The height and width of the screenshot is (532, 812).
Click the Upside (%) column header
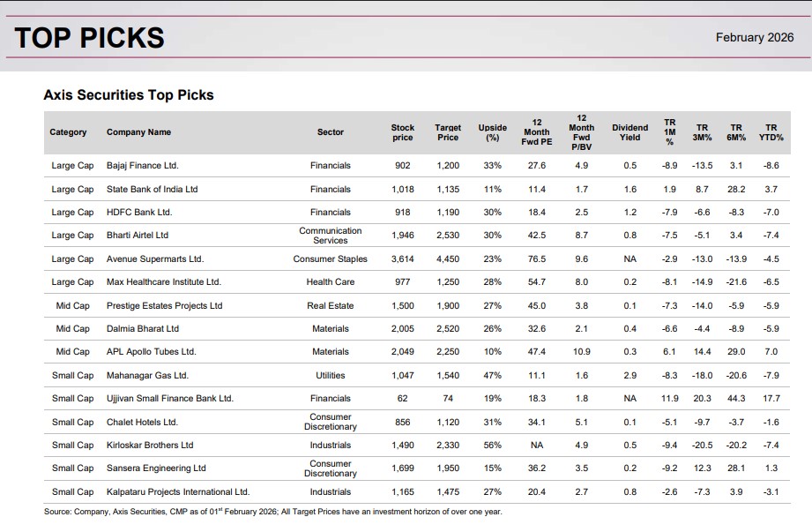[491, 131]
